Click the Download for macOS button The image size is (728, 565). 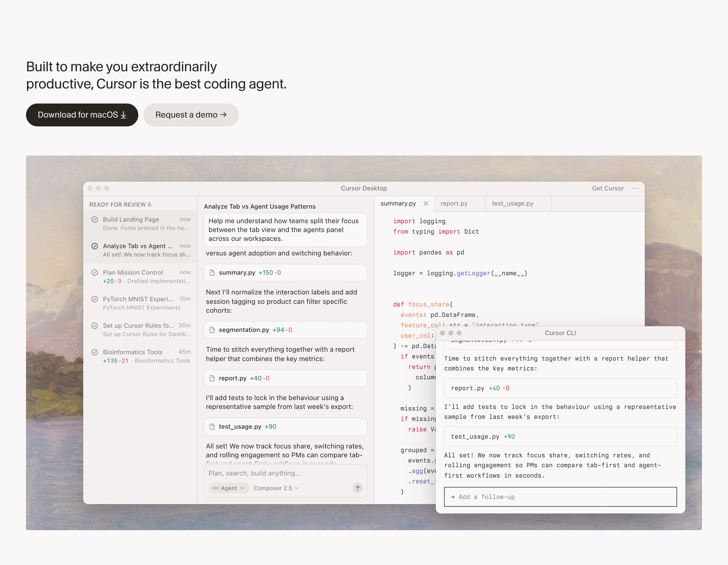click(x=82, y=115)
